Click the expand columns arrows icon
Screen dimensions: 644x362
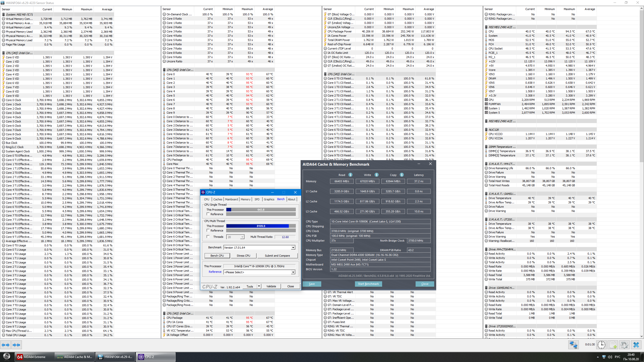pos(6,345)
